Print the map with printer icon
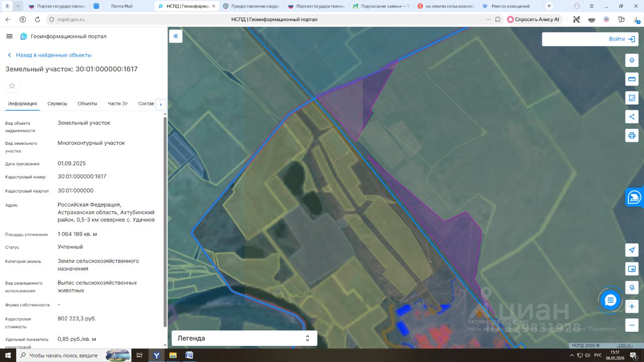 632,135
